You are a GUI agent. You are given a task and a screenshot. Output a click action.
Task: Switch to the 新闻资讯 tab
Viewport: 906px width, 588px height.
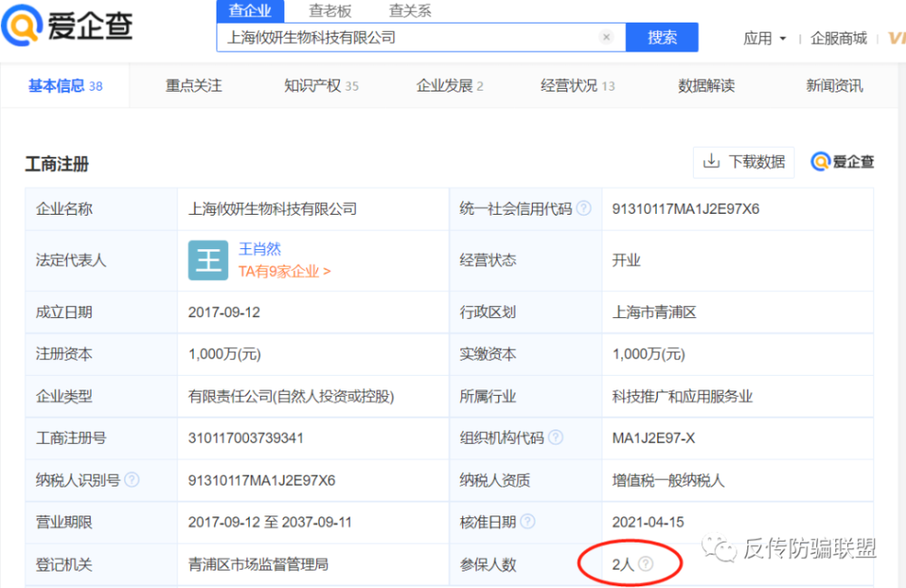[834, 86]
